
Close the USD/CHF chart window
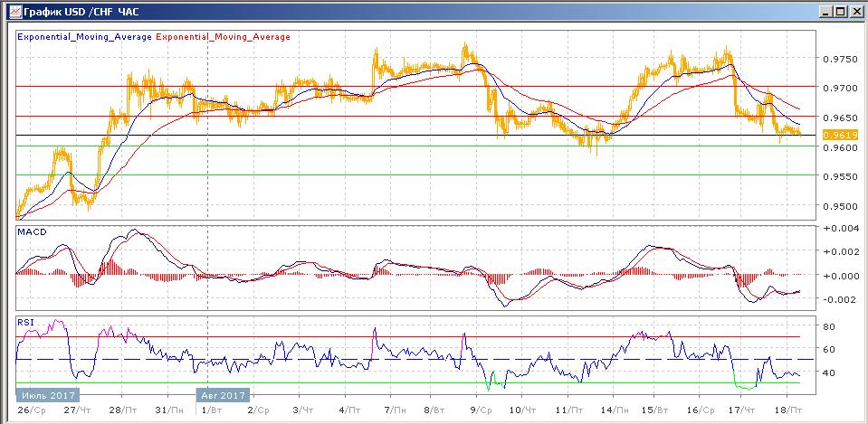click(x=855, y=11)
